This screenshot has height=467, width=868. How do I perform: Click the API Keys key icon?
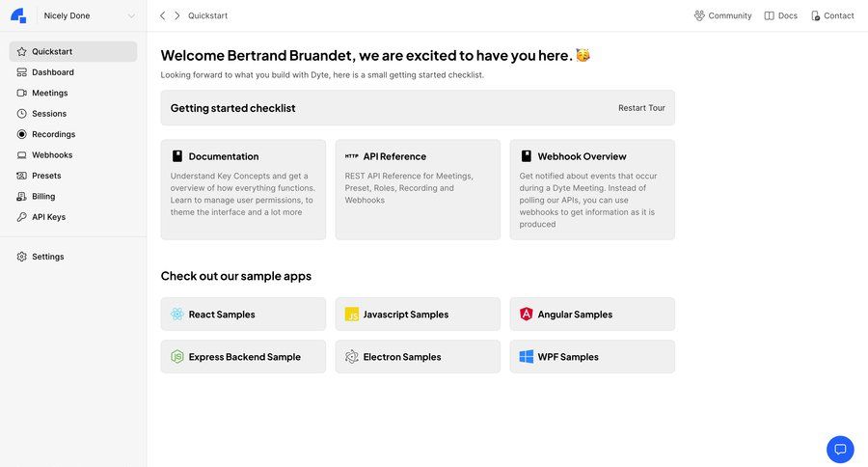21,217
